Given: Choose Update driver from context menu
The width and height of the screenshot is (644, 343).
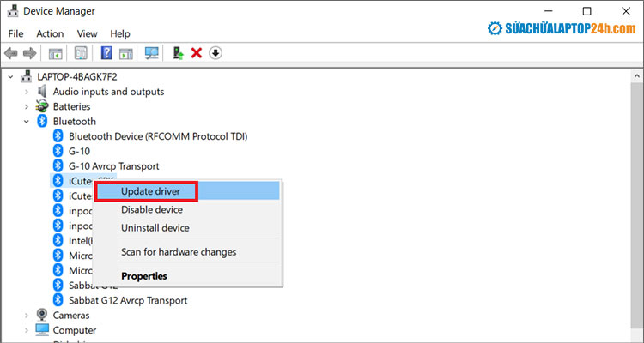Looking at the screenshot, I should tap(150, 190).
